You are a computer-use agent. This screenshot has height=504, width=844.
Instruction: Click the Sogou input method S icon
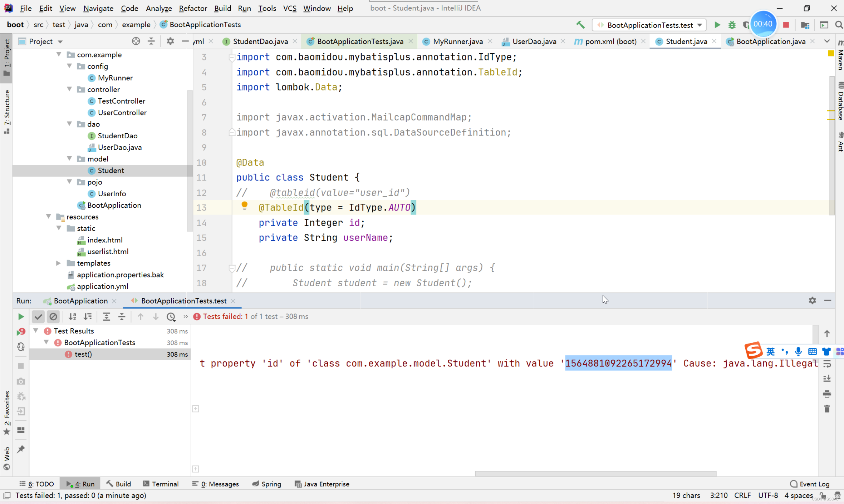pos(754,350)
